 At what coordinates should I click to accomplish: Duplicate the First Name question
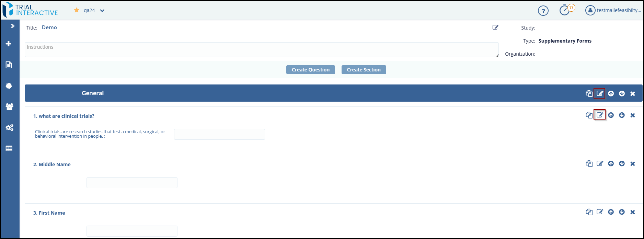pos(589,212)
